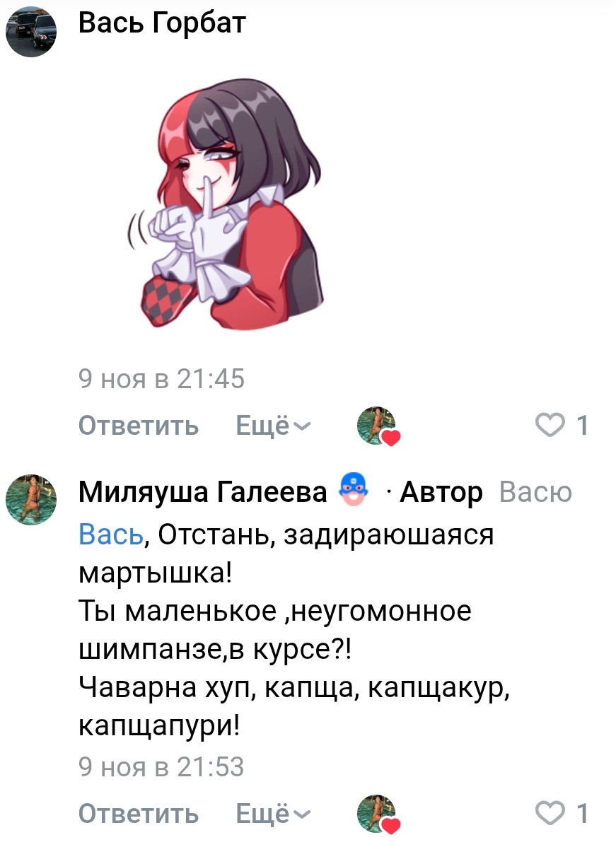Reply to Миляуша Галеева's comment
Viewport: 616px width, 847px height.
[x=139, y=814]
